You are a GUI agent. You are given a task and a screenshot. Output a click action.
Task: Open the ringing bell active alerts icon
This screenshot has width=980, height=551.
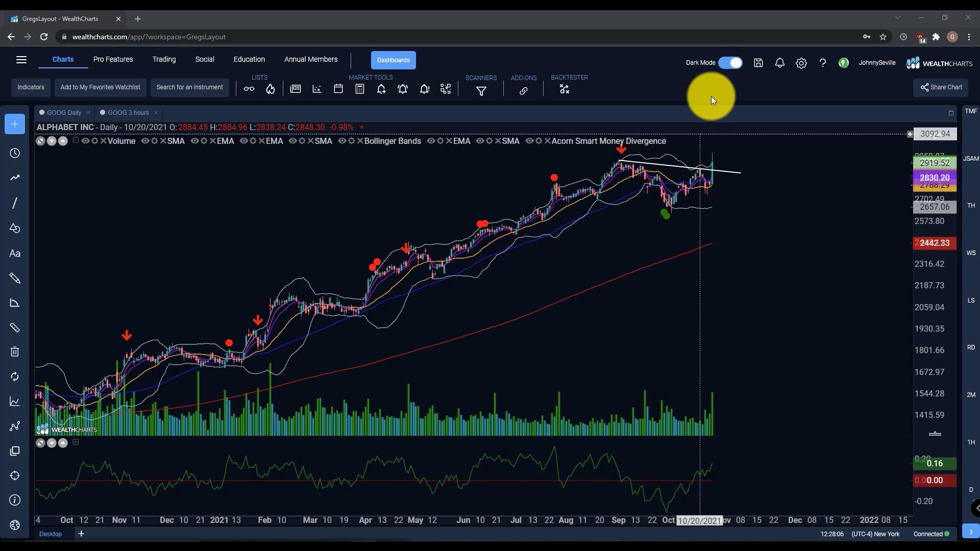(x=403, y=89)
